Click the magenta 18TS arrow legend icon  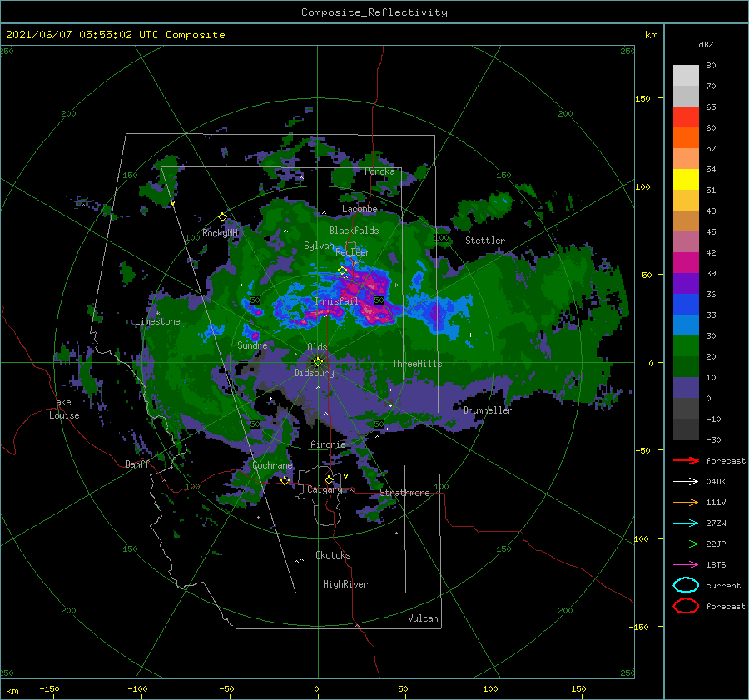pyautogui.click(x=686, y=565)
